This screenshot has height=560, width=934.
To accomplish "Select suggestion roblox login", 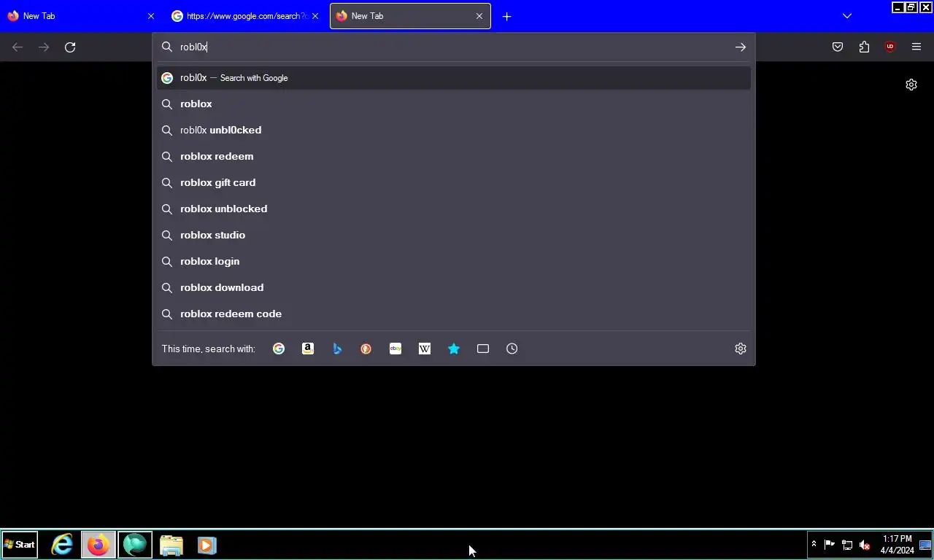I will click(x=454, y=261).
